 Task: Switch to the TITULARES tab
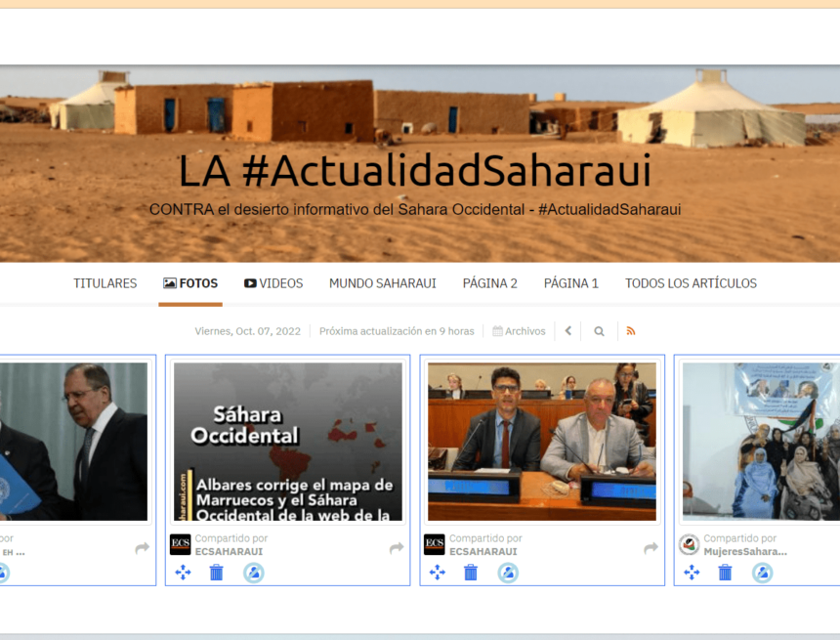point(105,283)
